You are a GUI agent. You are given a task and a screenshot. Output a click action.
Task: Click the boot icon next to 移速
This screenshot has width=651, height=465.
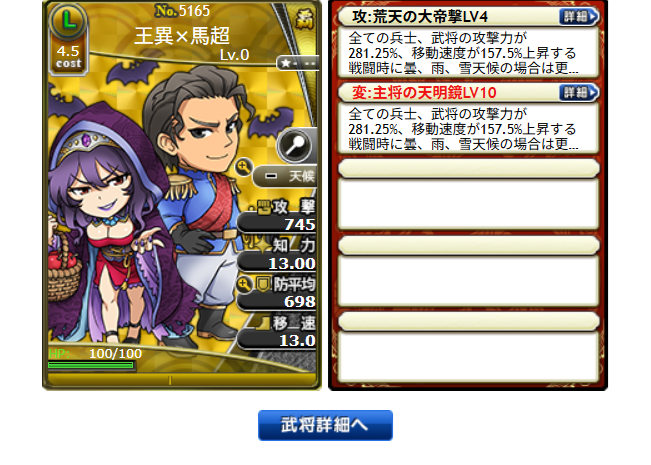tap(262, 323)
